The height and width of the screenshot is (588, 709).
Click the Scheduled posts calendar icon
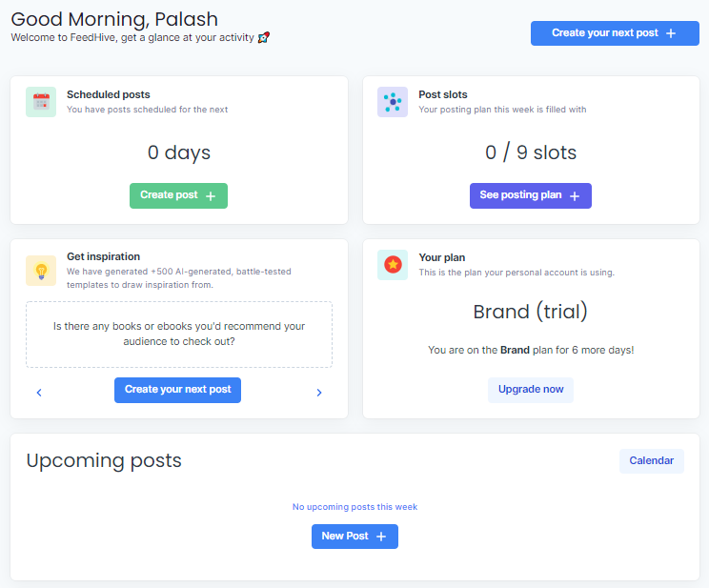click(41, 102)
